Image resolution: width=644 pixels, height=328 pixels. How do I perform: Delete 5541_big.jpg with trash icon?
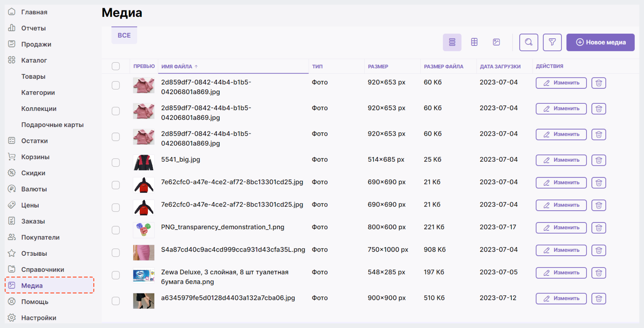[599, 160]
